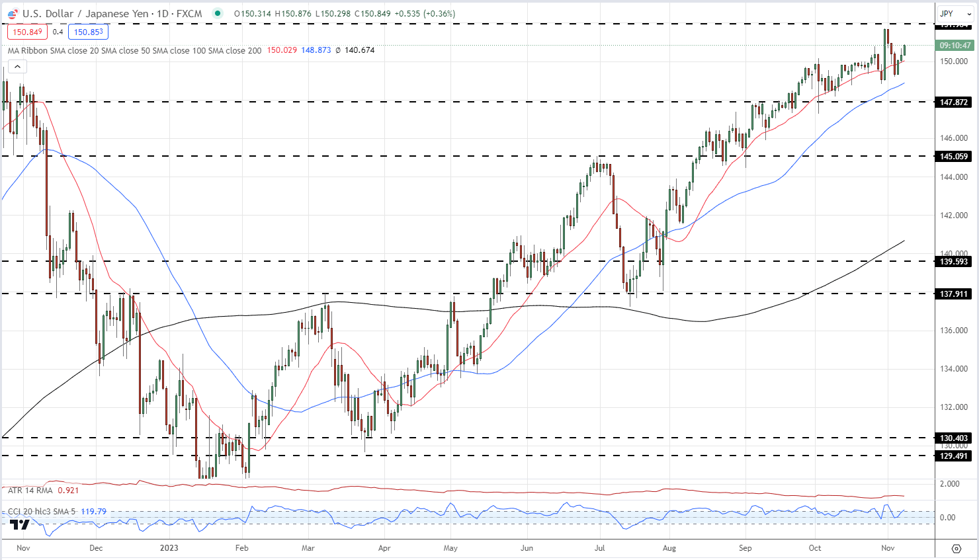Click the 144.000 price axis label
The width and height of the screenshot is (979, 560).
(x=954, y=177)
